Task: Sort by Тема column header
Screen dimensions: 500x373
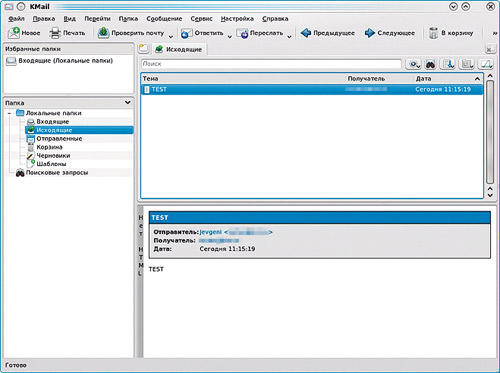Action: [243, 79]
